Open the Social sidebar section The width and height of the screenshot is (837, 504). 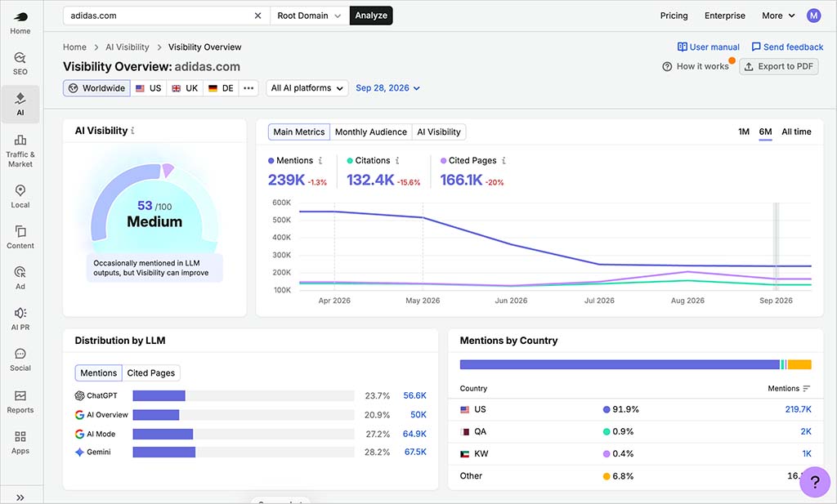(x=20, y=360)
